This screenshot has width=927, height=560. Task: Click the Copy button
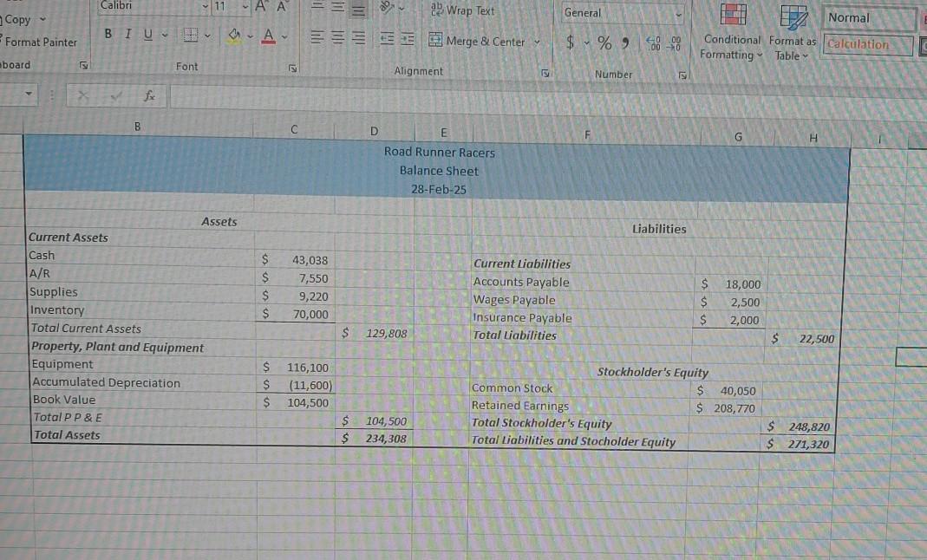(x=17, y=19)
